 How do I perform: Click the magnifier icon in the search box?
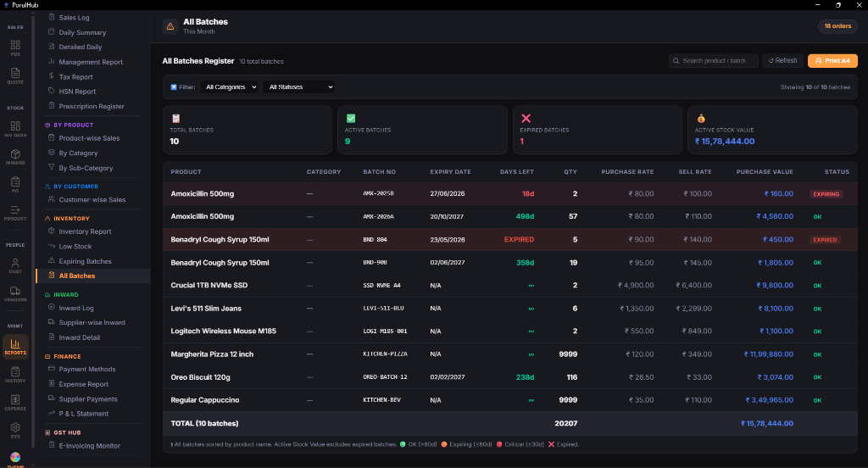coord(676,61)
